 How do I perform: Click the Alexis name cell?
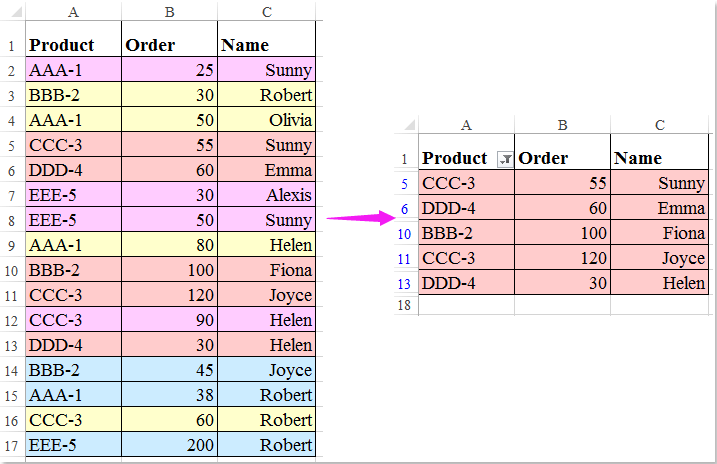coord(267,195)
